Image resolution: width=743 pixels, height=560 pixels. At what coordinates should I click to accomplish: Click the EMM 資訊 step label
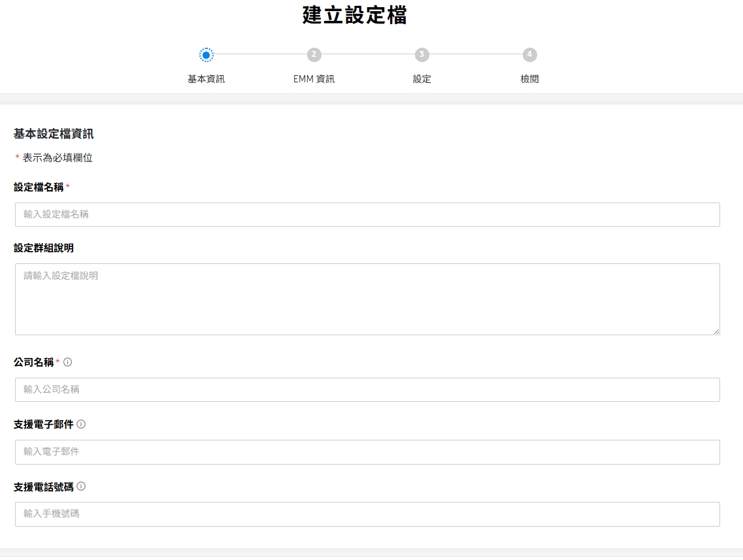click(x=314, y=79)
